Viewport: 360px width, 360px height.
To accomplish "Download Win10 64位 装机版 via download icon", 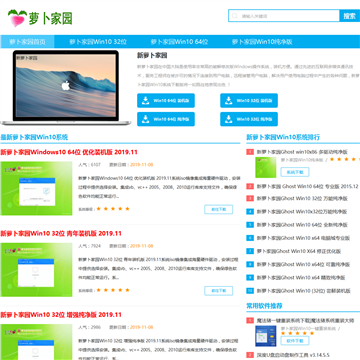I will [146, 100].
